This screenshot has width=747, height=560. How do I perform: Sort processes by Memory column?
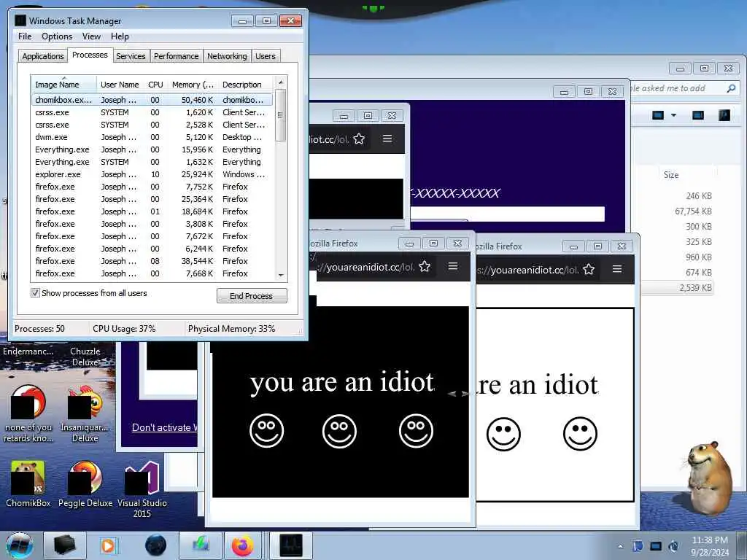pos(193,85)
